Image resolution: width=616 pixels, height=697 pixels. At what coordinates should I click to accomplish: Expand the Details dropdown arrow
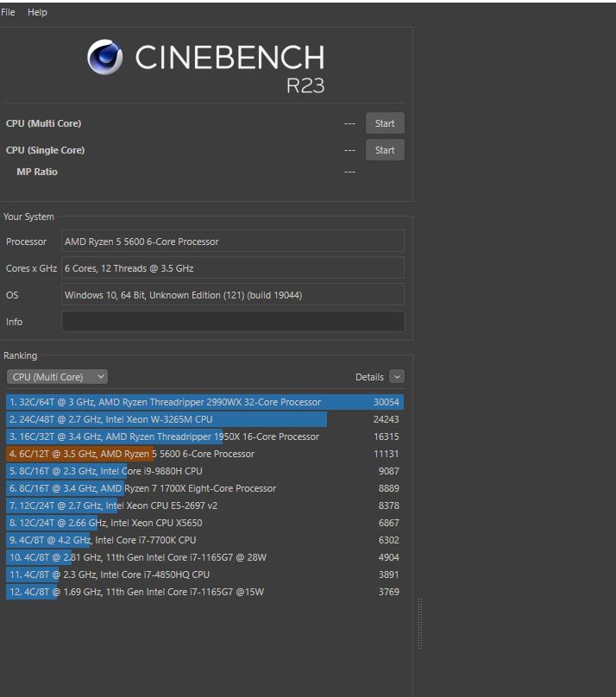pyautogui.click(x=397, y=376)
